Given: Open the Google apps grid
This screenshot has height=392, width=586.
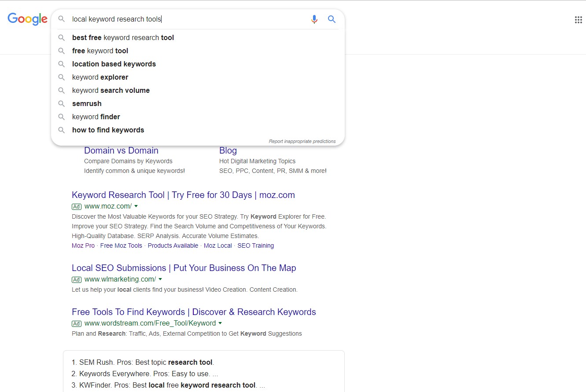Looking at the screenshot, I should [578, 20].
